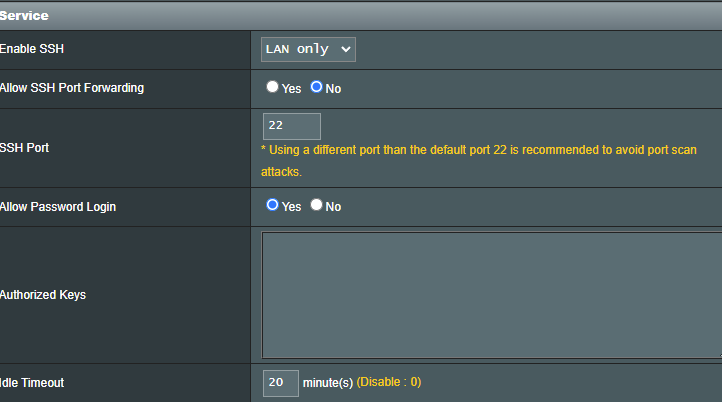Image resolution: width=722 pixels, height=402 pixels.
Task: Choose No radio for Allow Password Login
Action: point(316,205)
